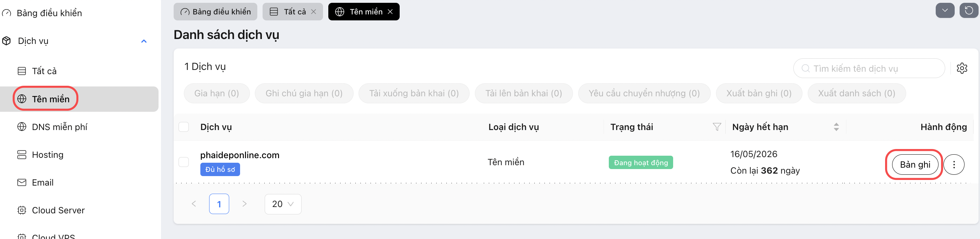Check the phaideponline.com row checkbox
Viewport: 980px width, 239px height.
184,162
